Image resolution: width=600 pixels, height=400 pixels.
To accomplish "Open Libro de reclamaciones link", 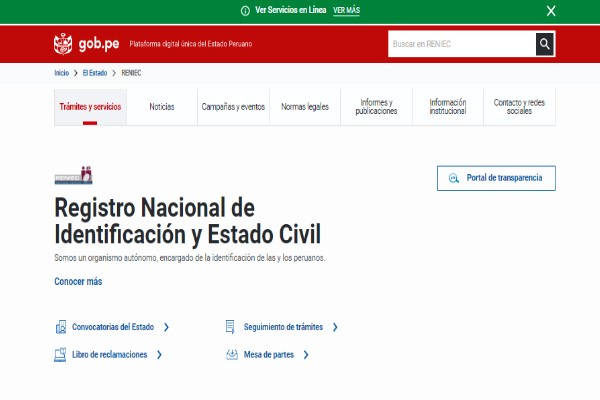I will coord(109,354).
